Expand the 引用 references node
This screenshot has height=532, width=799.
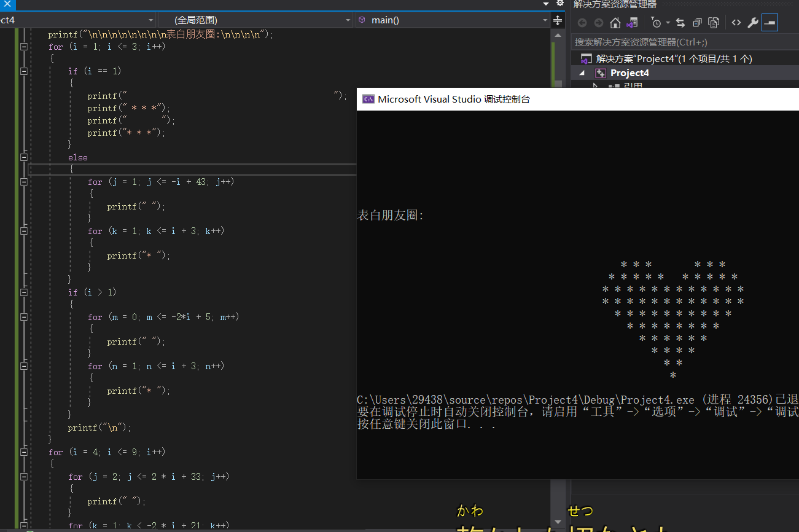tap(596, 86)
